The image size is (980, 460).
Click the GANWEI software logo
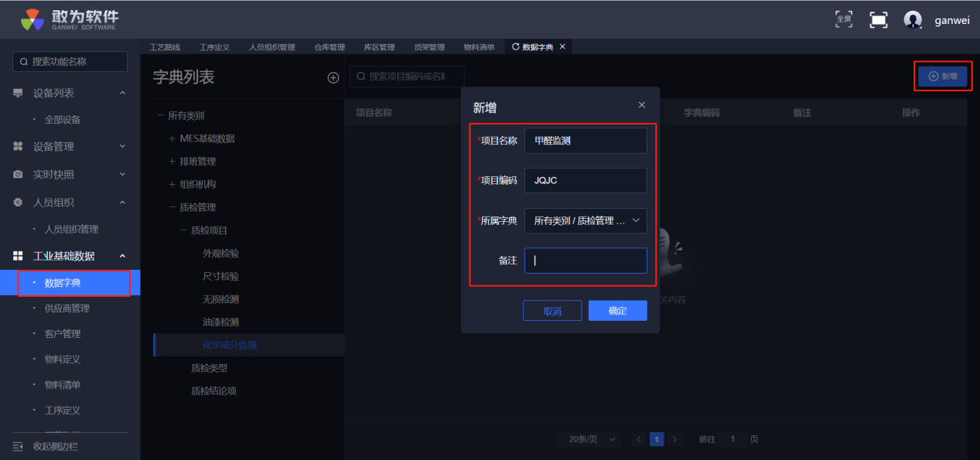pyautogui.click(x=70, y=19)
